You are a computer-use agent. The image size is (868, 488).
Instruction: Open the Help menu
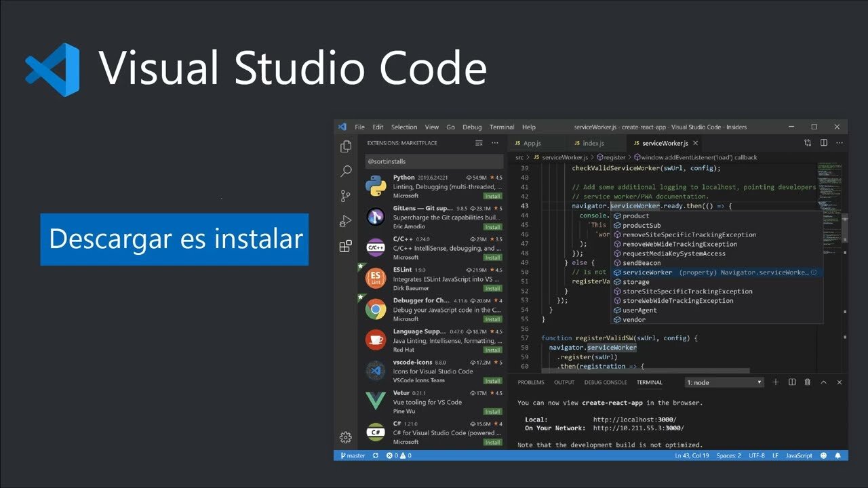click(529, 127)
